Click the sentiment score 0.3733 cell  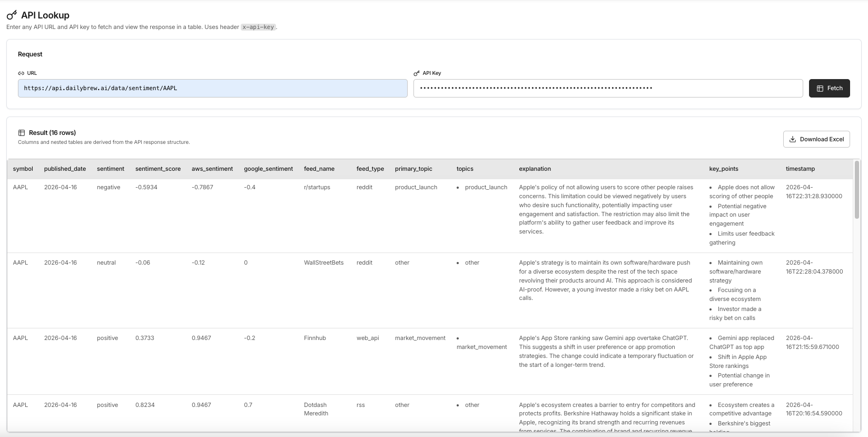[x=145, y=338]
